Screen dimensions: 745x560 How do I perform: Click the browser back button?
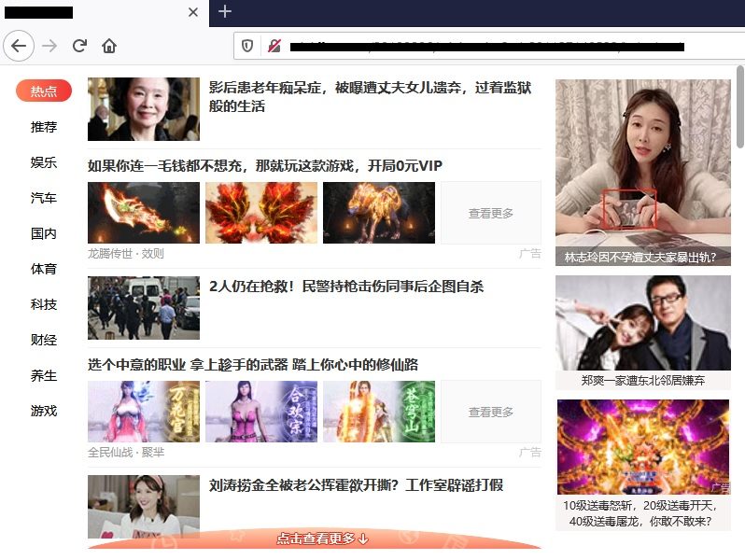[19, 46]
